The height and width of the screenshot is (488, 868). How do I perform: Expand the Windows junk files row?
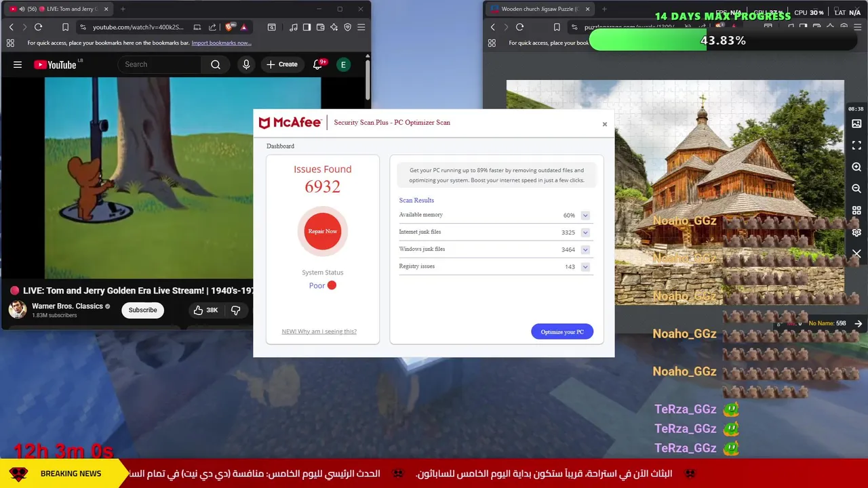(585, 249)
